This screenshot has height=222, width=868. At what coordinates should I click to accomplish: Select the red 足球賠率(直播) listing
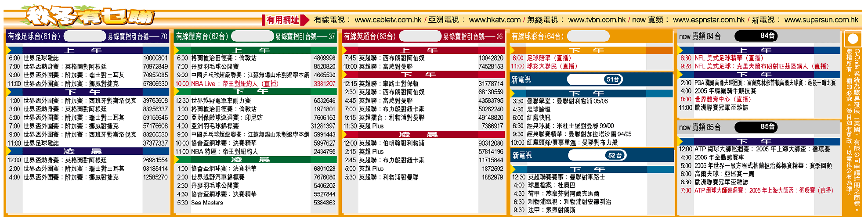(x=549, y=58)
